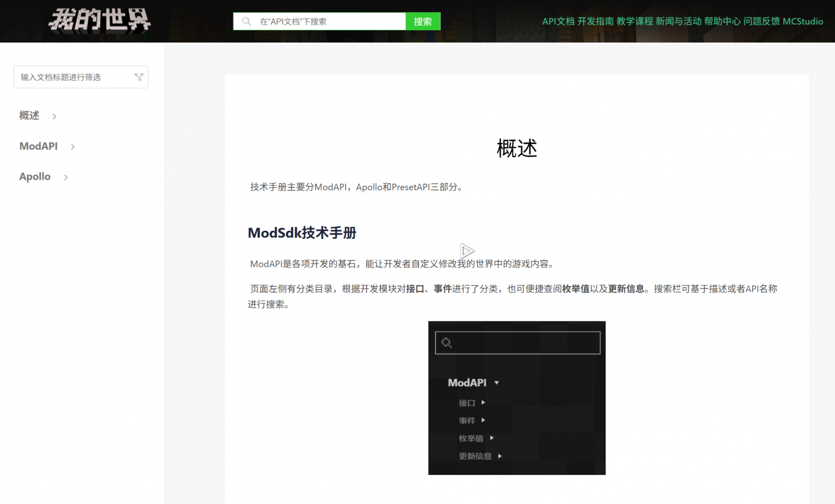835x504 pixels.
Task: Click the bold 事件 text in the paragraph
Action: tap(442, 289)
